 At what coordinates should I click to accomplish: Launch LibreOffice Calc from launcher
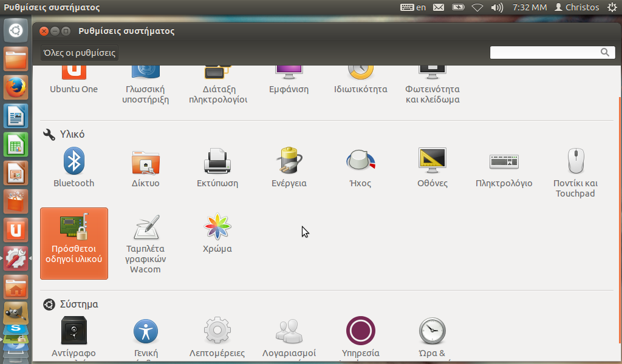tap(16, 144)
